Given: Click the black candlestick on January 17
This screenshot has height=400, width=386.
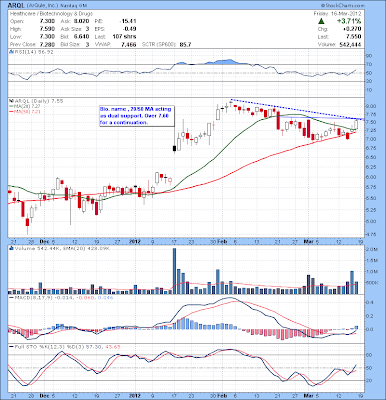Looking at the screenshot, I should click(174, 148).
